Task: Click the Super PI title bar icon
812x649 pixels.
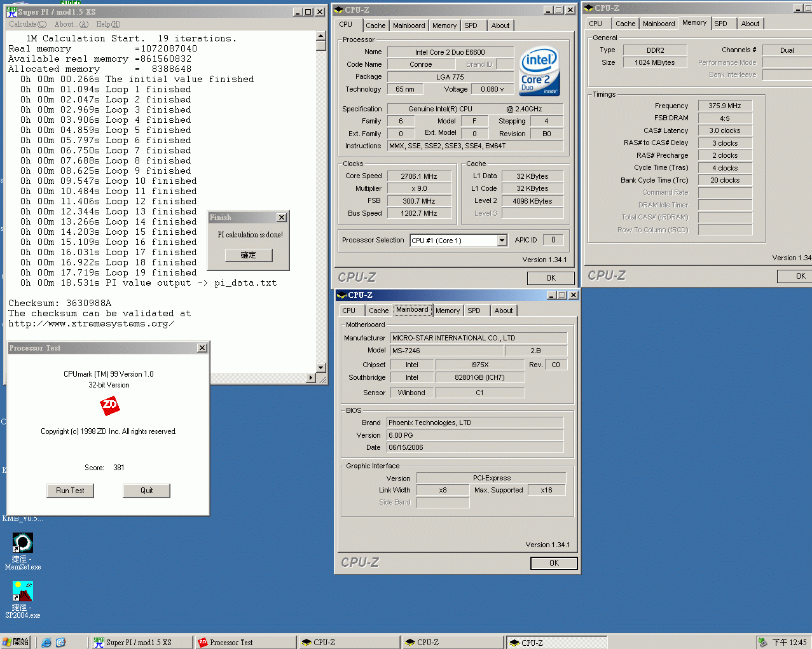Action: tap(11, 11)
